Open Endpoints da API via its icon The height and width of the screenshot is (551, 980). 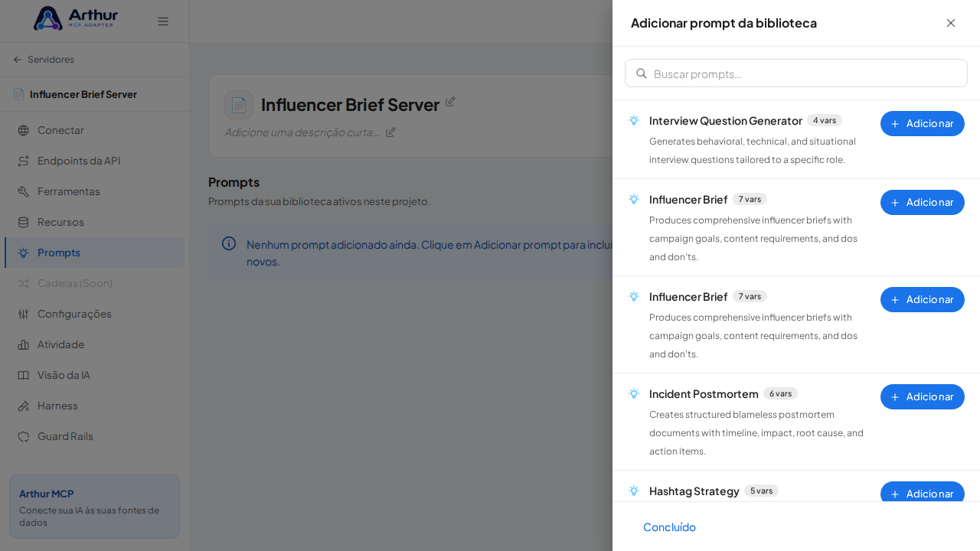pyautogui.click(x=23, y=161)
